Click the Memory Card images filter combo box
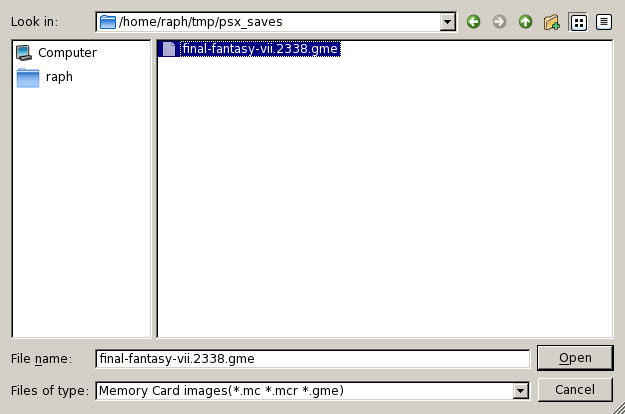625x414 pixels. (313, 390)
